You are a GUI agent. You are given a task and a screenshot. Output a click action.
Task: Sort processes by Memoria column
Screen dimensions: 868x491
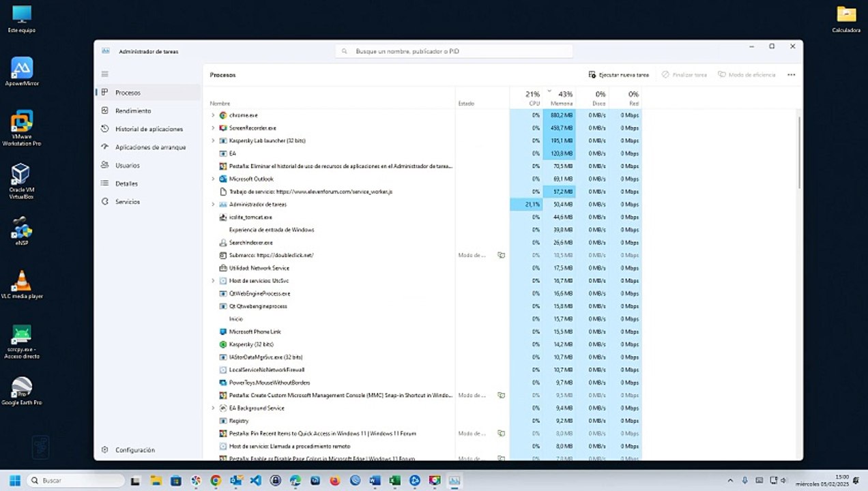pyautogui.click(x=560, y=98)
